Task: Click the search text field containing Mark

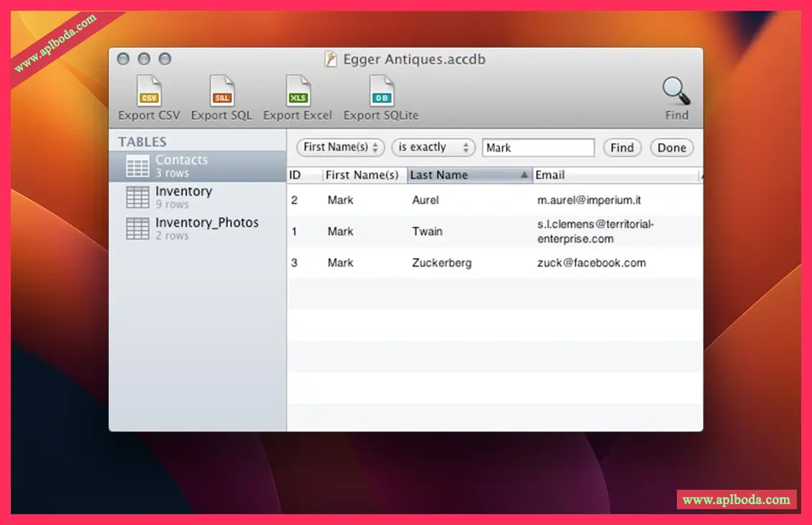Action: [538, 147]
